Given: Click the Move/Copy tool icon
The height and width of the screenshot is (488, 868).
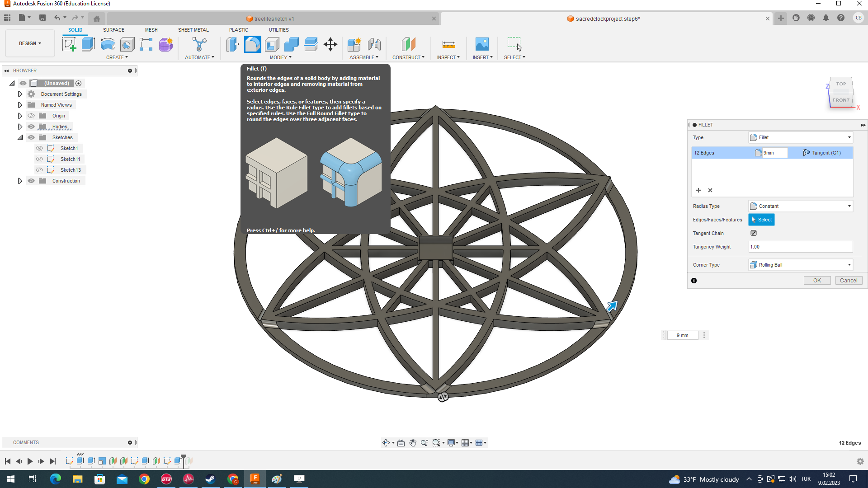Looking at the screenshot, I should [330, 44].
